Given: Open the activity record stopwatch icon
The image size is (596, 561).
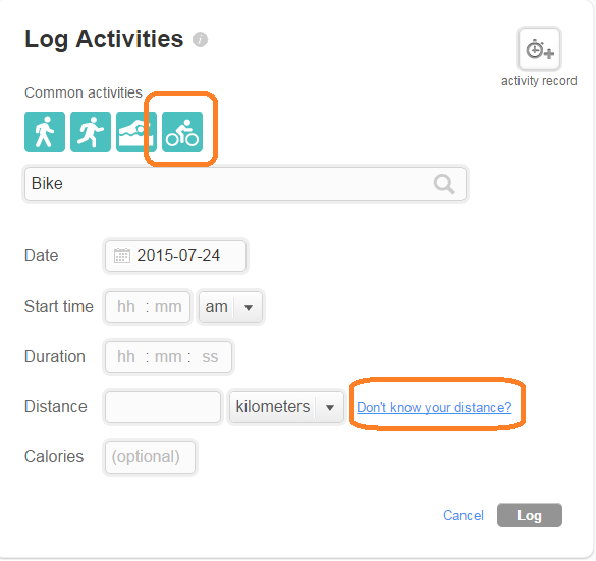Looking at the screenshot, I should 539,49.
